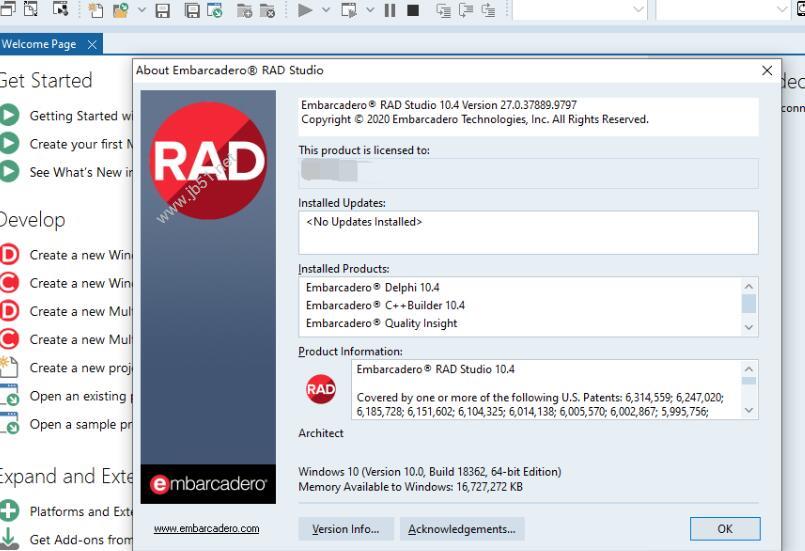The image size is (805, 551).
Task: Click Open a sample project icon
Action: (9, 424)
